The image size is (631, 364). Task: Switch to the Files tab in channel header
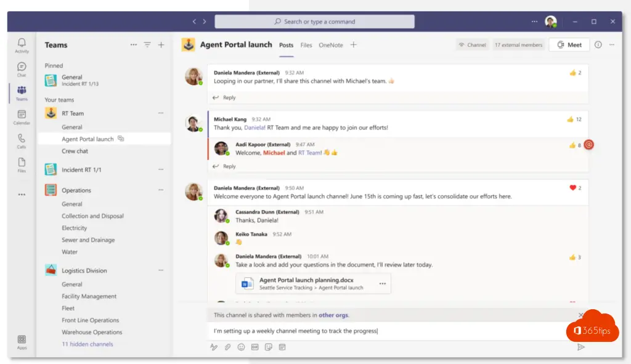(x=306, y=45)
